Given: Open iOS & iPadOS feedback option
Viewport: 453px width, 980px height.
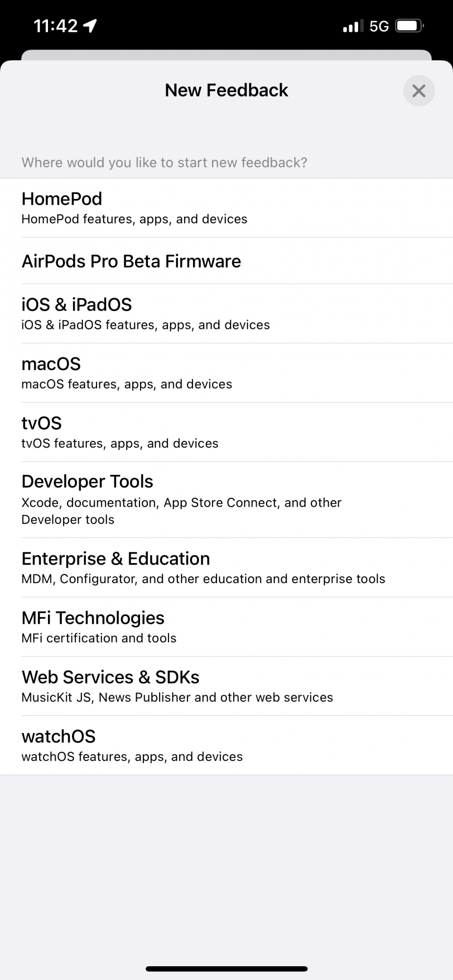Looking at the screenshot, I should coord(226,314).
